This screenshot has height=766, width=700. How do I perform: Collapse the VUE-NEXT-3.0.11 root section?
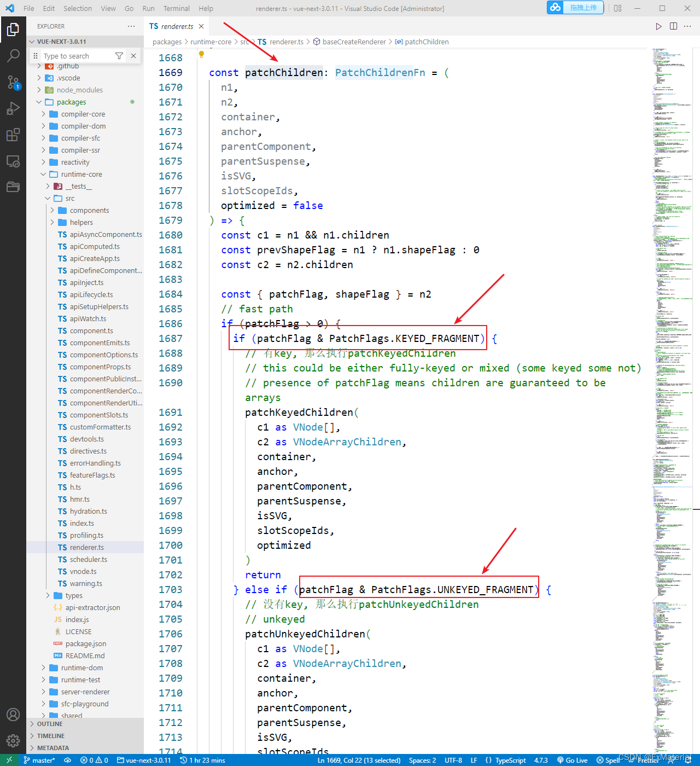pos(85,42)
